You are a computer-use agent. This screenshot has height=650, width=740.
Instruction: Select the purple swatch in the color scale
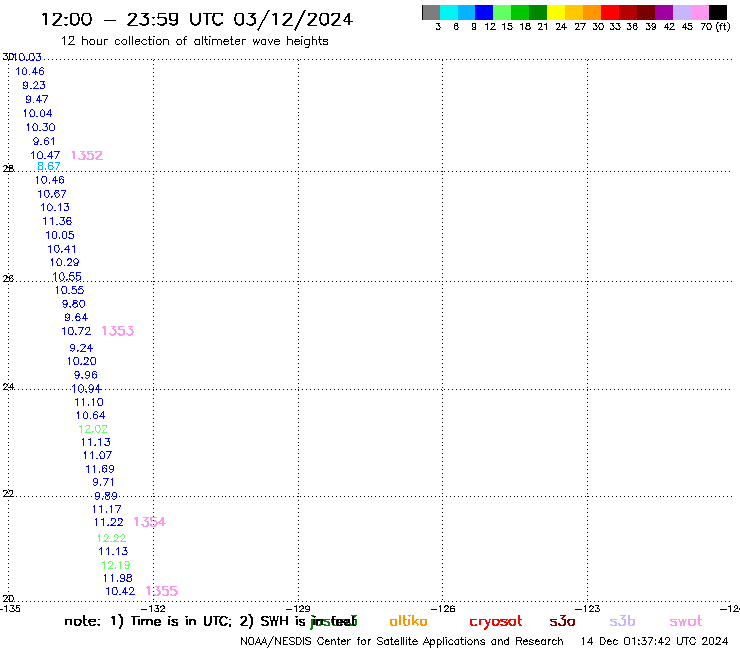pyautogui.click(x=664, y=12)
